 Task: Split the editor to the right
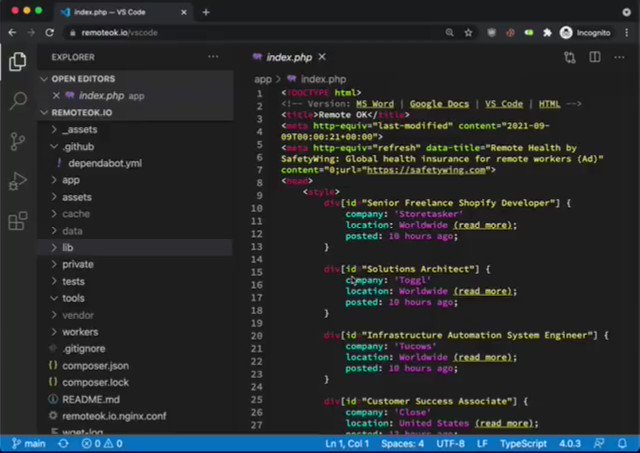pyautogui.click(x=595, y=57)
